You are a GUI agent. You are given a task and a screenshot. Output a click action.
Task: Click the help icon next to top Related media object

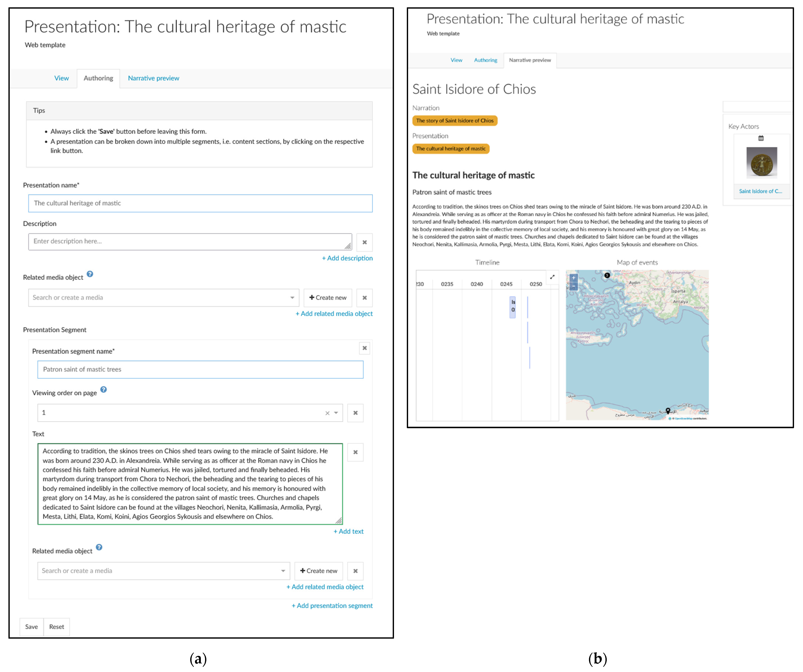click(x=90, y=274)
